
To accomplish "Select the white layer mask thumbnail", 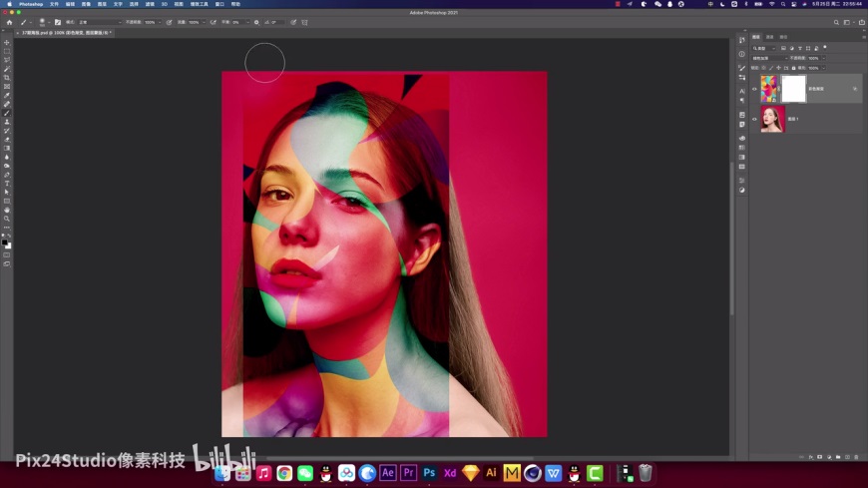I will click(x=793, y=89).
